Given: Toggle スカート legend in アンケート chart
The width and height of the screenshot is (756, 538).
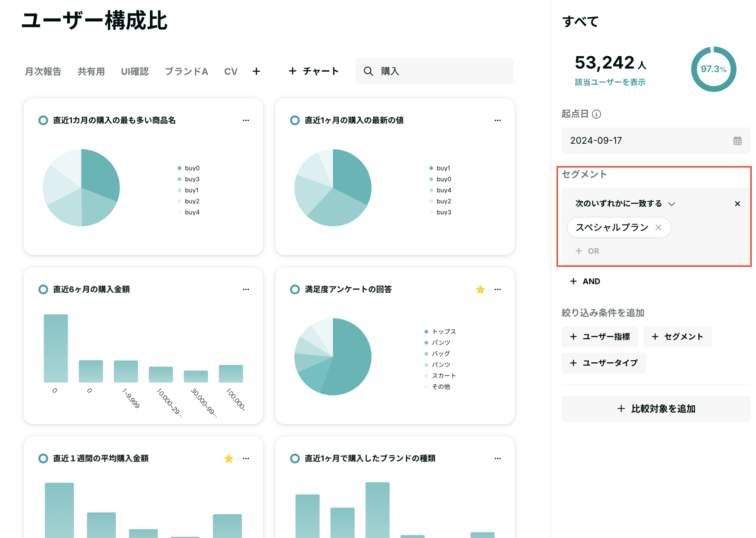Looking at the screenshot, I should pos(440,375).
